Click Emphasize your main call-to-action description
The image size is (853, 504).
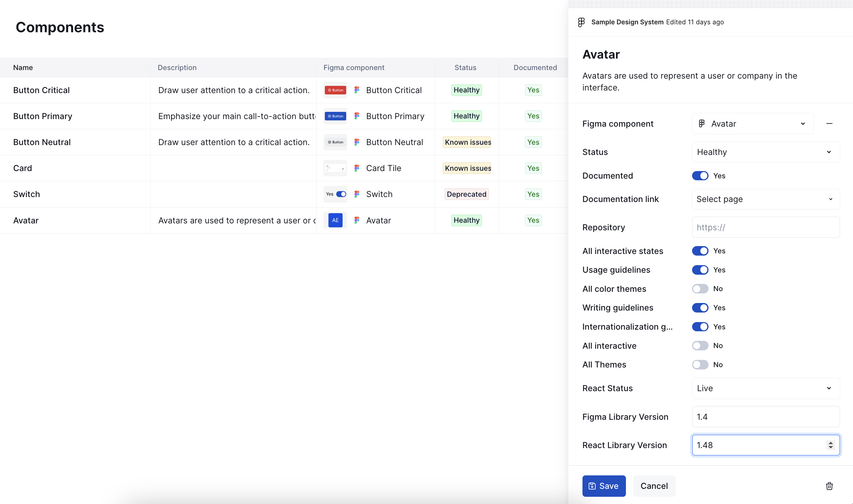tap(237, 116)
